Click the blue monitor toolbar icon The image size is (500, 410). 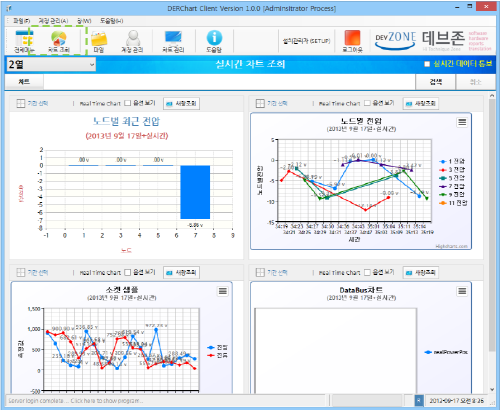pos(173,38)
